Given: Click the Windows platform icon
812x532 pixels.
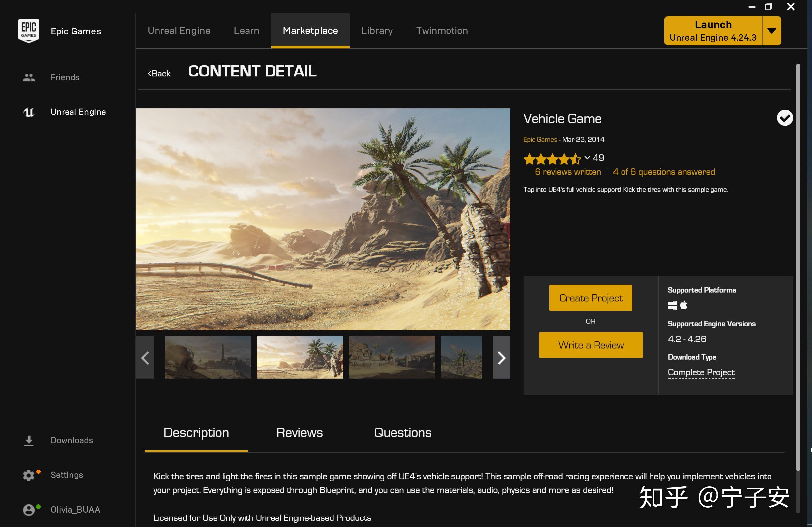Looking at the screenshot, I should [x=672, y=305].
